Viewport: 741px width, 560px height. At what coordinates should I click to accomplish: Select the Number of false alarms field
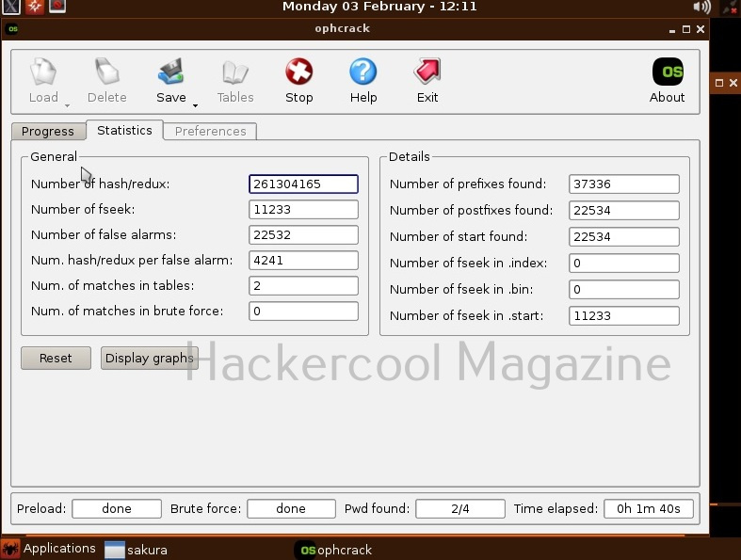(x=303, y=235)
